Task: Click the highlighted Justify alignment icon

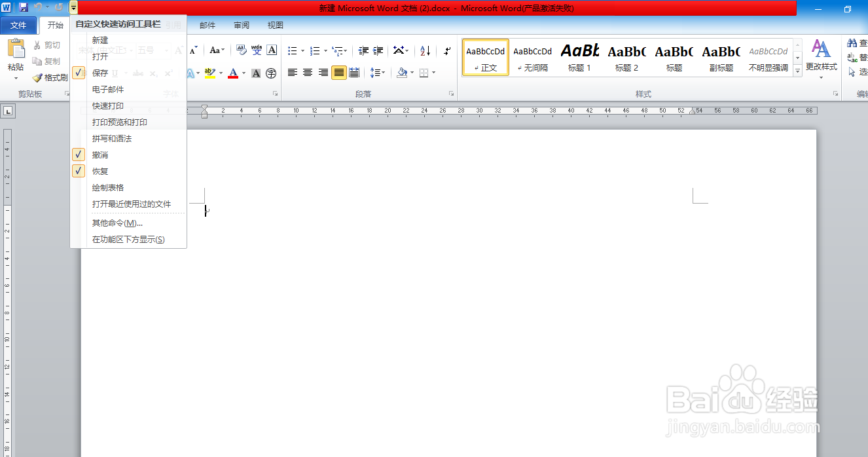Action: tap(338, 73)
